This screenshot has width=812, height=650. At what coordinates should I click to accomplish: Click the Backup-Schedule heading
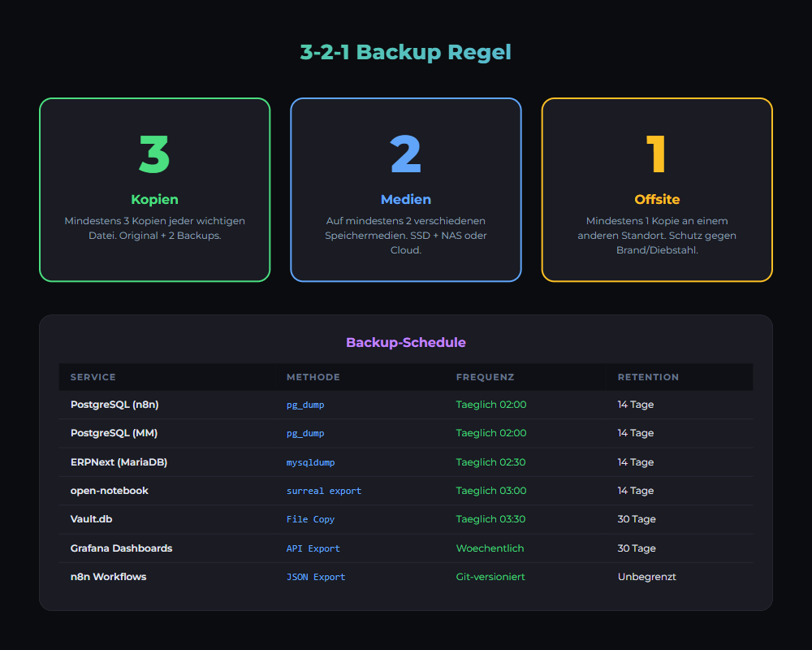coord(406,342)
